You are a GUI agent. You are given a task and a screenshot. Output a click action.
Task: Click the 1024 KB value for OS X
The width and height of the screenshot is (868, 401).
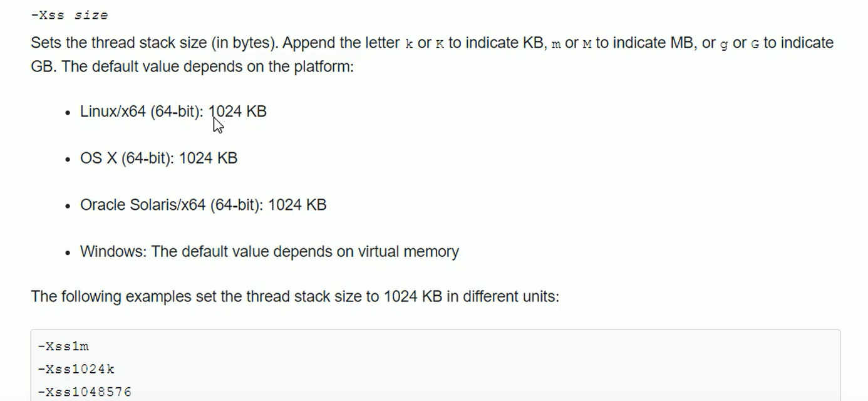click(209, 159)
